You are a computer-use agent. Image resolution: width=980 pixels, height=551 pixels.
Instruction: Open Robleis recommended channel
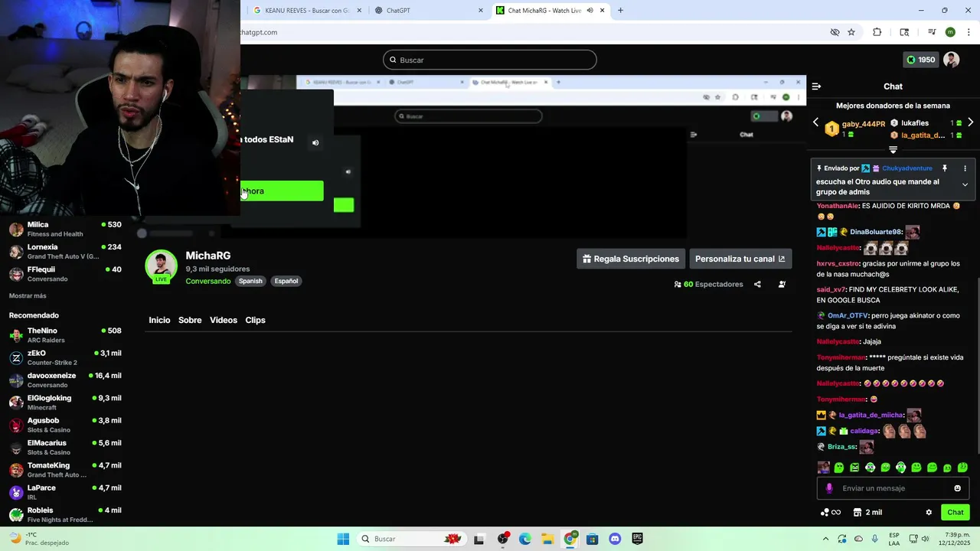(x=65, y=514)
